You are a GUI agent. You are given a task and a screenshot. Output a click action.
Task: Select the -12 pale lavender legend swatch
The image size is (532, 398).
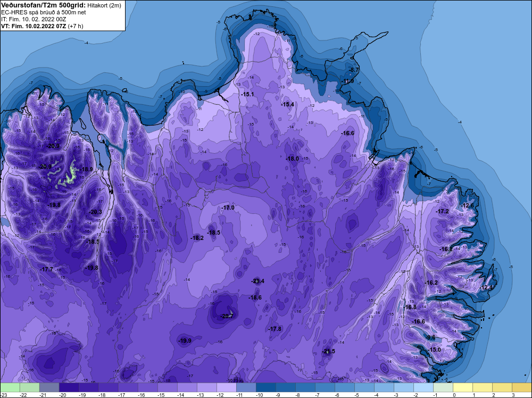(226, 387)
